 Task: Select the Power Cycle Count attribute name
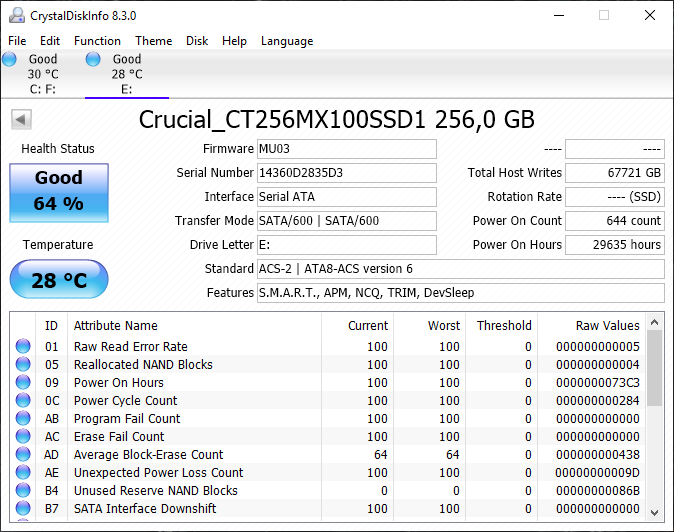point(126,401)
